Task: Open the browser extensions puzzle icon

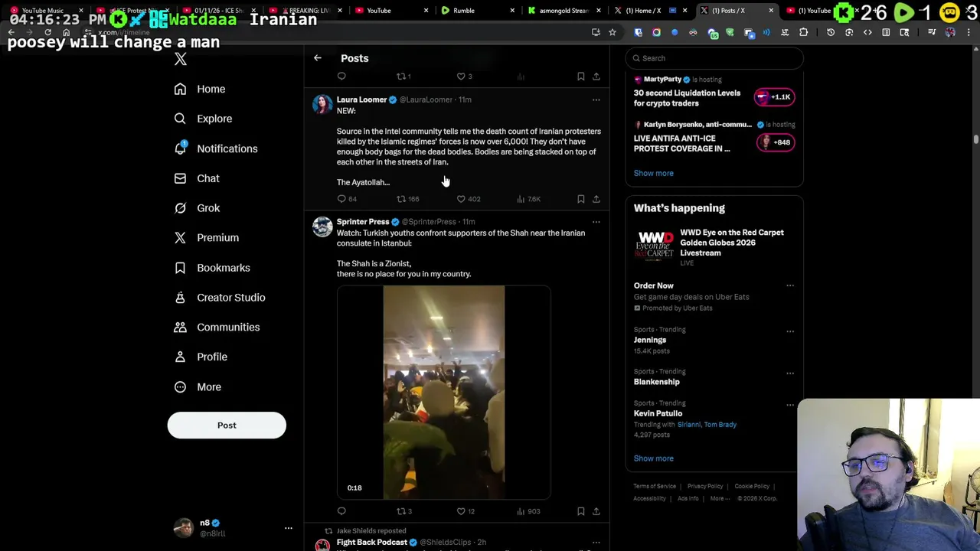Action: [x=803, y=32]
